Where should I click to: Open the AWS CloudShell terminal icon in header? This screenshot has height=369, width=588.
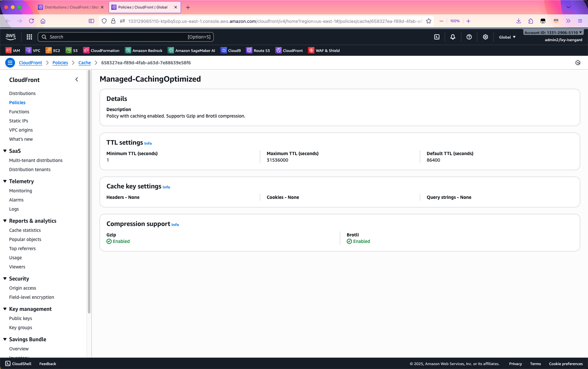[437, 37]
